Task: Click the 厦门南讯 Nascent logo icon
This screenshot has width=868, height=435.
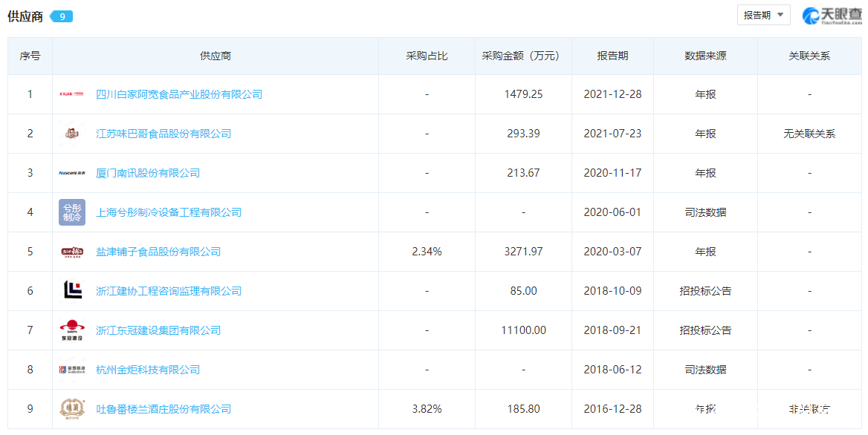Action: point(72,173)
